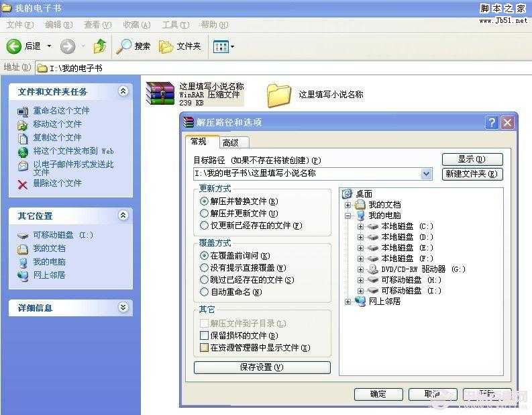The height and width of the screenshot is (415, 532).
Task: Expand Local Disk (C:) tree node
Action: point(360,226)
